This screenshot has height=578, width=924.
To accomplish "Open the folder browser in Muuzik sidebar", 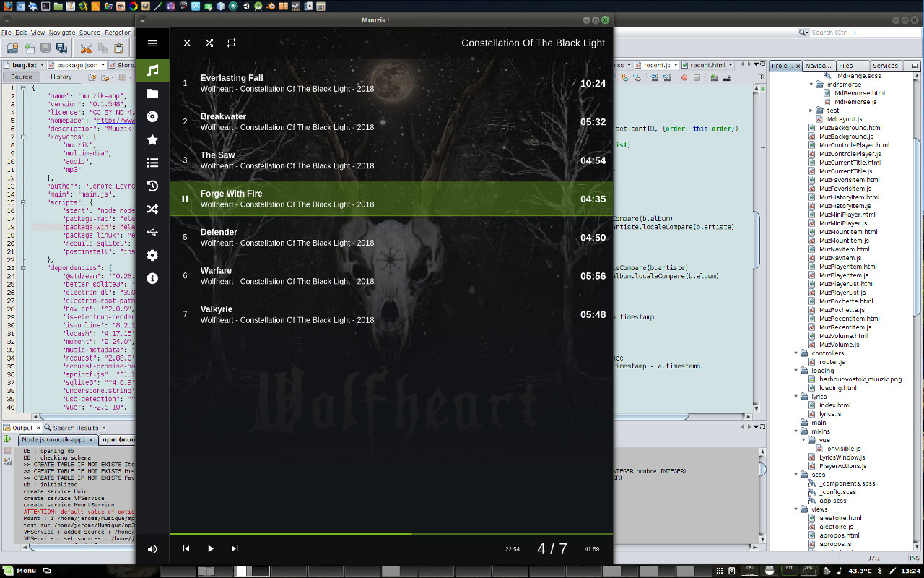I will [x=152, y=93].
